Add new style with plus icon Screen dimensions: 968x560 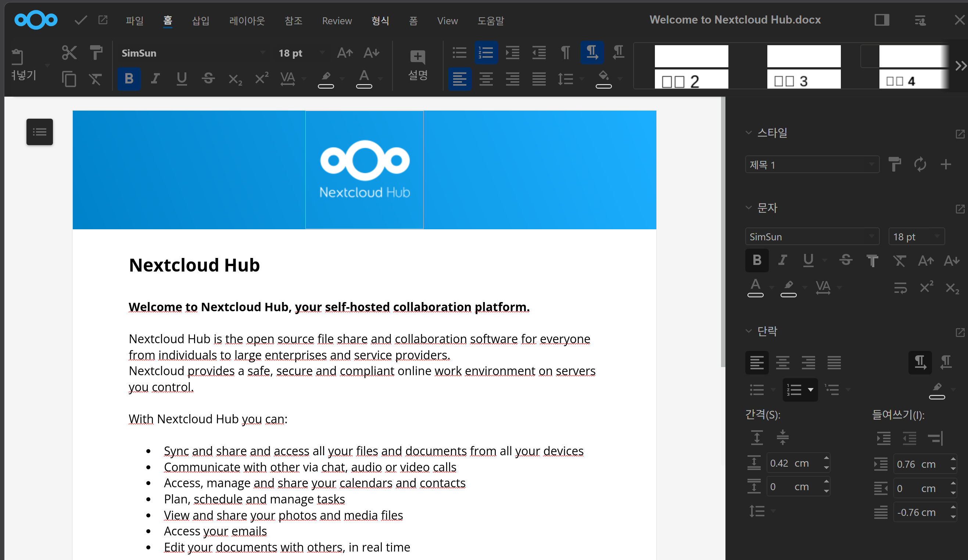coord(946,164)
